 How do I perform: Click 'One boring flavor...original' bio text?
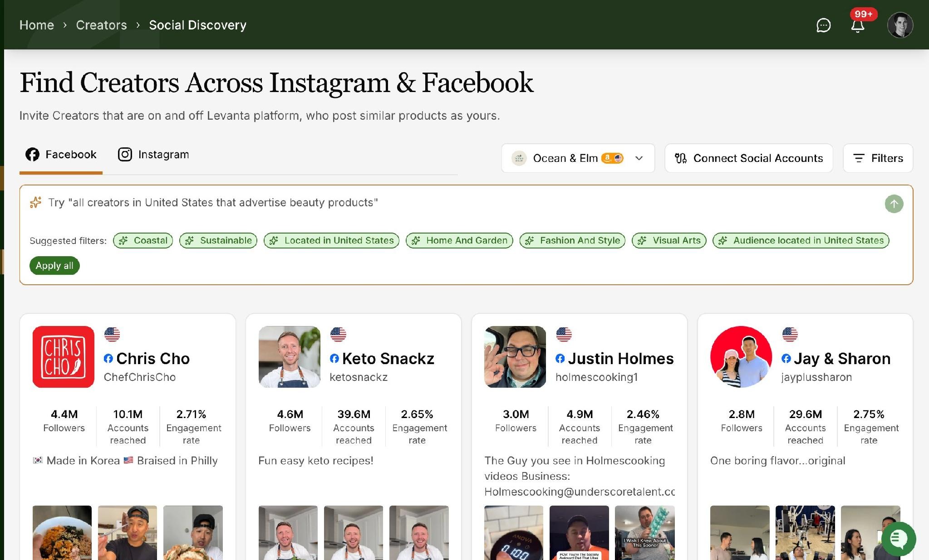point(777,461)
